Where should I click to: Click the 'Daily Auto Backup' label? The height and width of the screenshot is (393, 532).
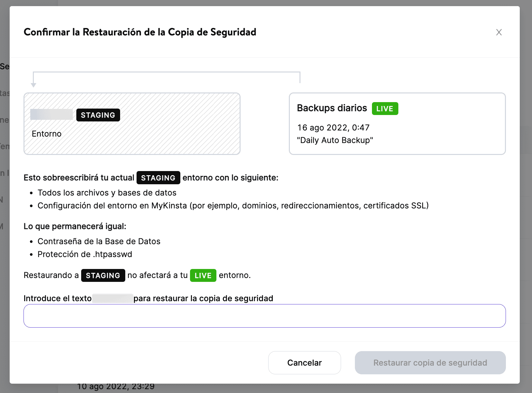pos(335,140)
